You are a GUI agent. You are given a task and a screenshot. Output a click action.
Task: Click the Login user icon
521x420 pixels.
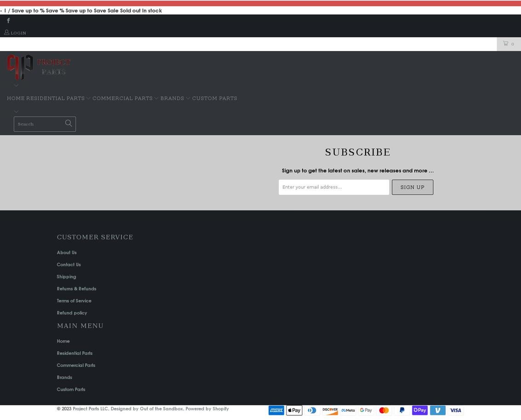(x=6, y=32)
